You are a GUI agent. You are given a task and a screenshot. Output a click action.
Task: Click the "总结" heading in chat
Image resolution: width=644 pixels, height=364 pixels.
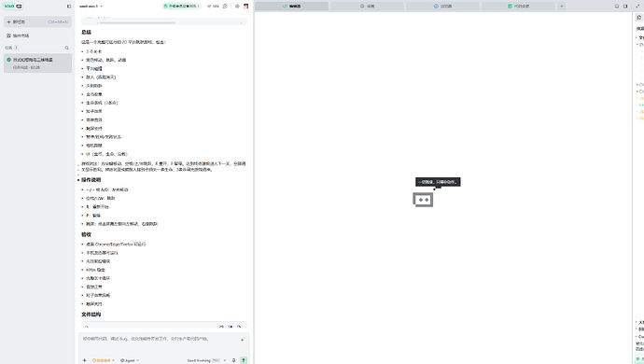pyautogui.click(x=86, y=32)
